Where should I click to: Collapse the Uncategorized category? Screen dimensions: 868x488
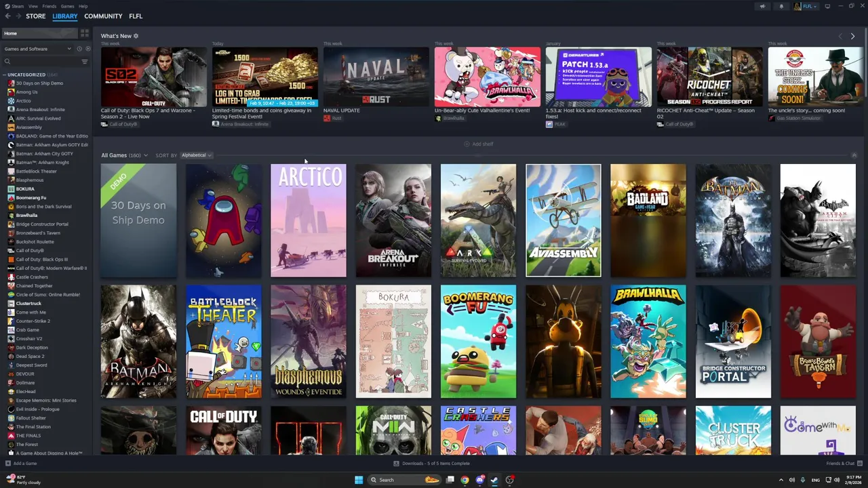pyautogui.click(x=4, y=75)
